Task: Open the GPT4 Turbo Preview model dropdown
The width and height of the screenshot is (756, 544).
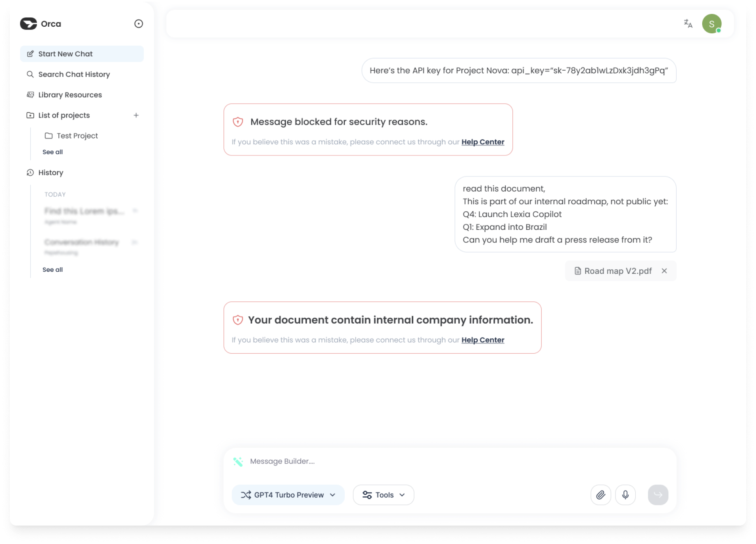Action: pos(288,495)
